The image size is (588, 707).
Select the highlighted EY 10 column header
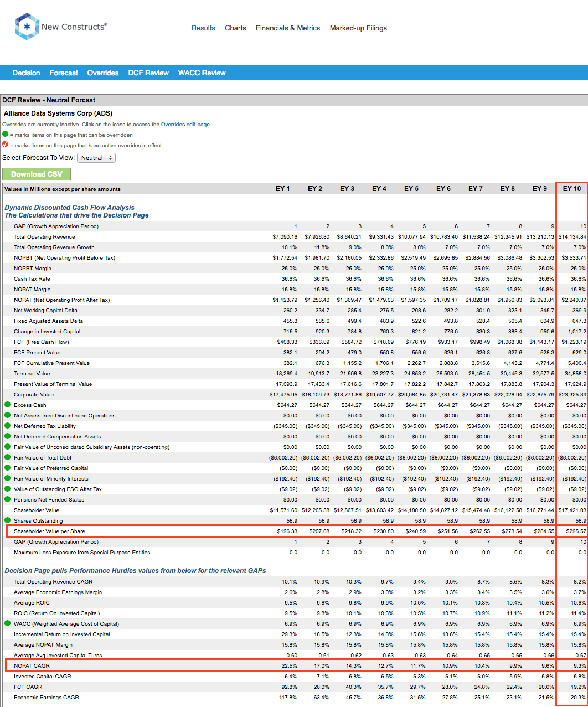(x=572, y=188)
